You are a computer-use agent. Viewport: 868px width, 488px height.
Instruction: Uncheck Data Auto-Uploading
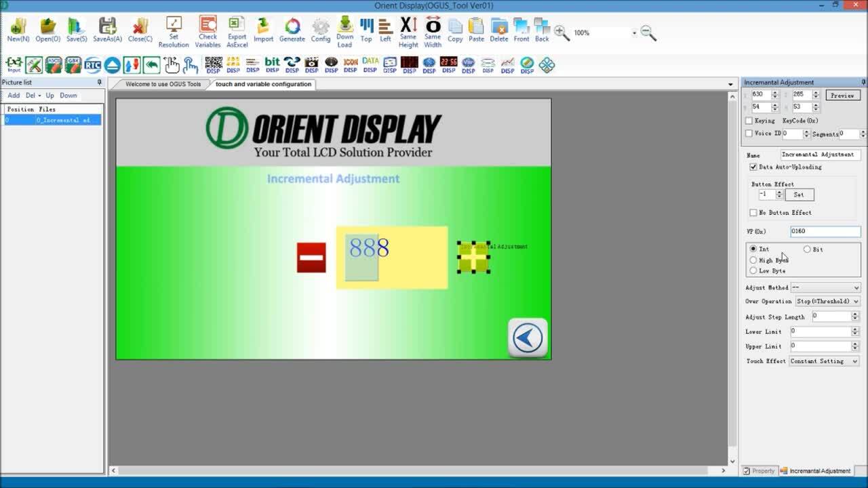pos(753,167)
